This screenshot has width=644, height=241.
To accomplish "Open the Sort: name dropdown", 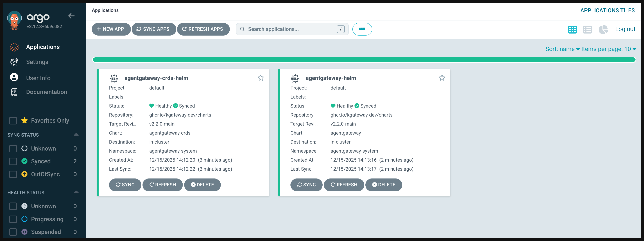I will pyautogui.click(x=562, y=49).
